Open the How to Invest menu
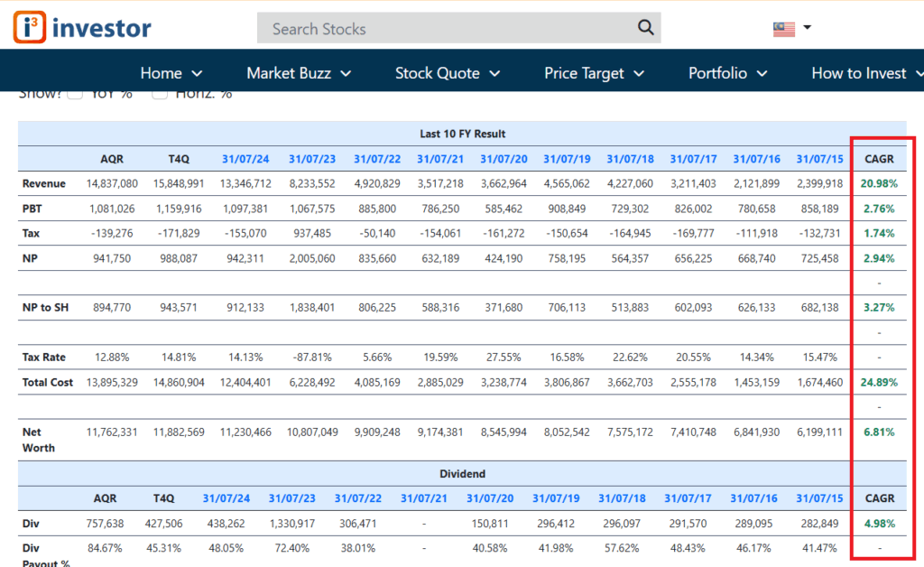This screenshot has width=924, height=567. [866, 73]
